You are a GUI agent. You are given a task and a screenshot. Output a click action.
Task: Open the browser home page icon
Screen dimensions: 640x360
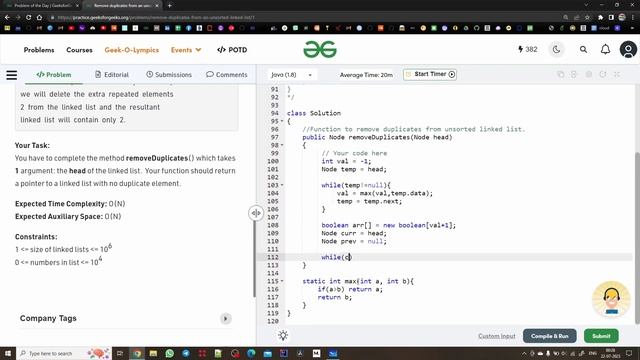(39, 18)
